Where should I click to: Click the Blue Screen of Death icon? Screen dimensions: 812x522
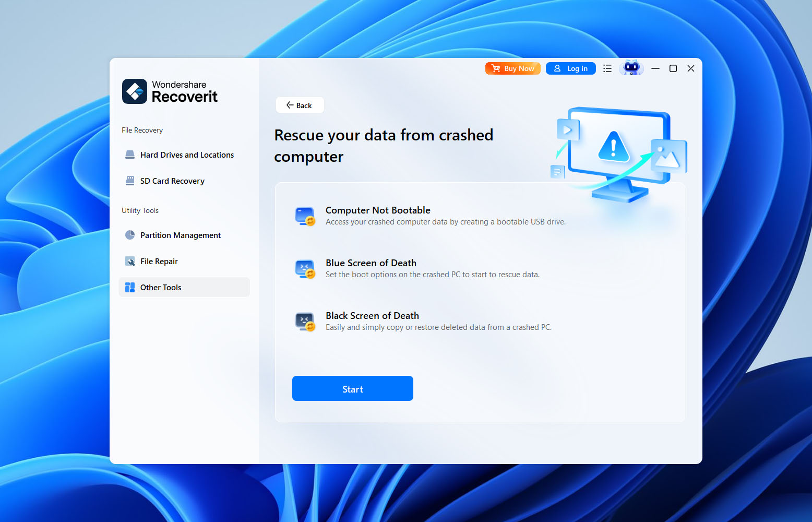[x=305, y=269]
